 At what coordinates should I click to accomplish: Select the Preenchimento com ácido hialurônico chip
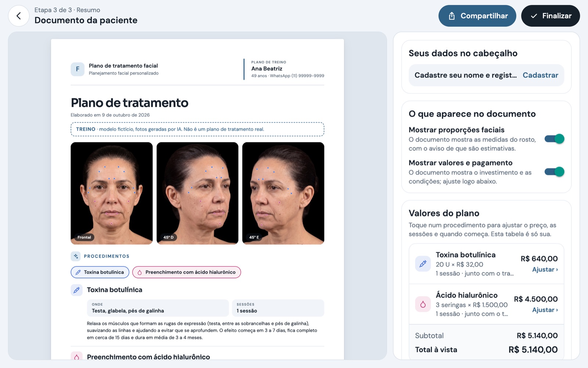pyautogui.click(x=186, y=272)
